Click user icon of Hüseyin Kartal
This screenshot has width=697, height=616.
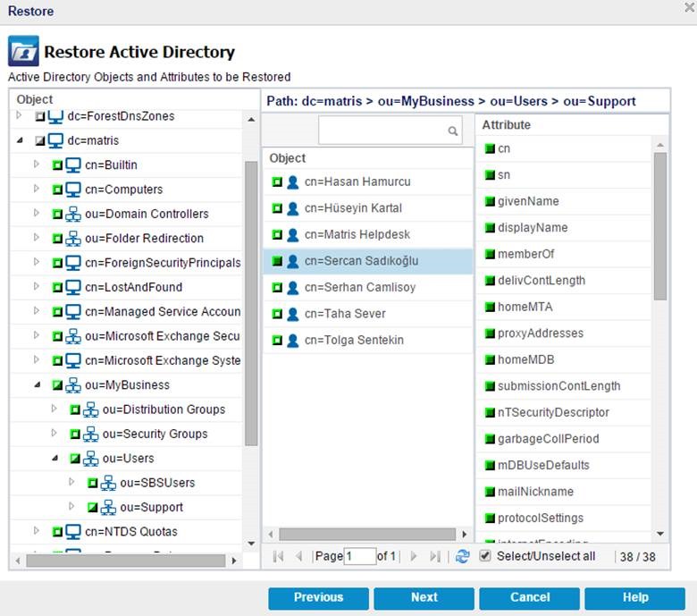pos(292,208)
